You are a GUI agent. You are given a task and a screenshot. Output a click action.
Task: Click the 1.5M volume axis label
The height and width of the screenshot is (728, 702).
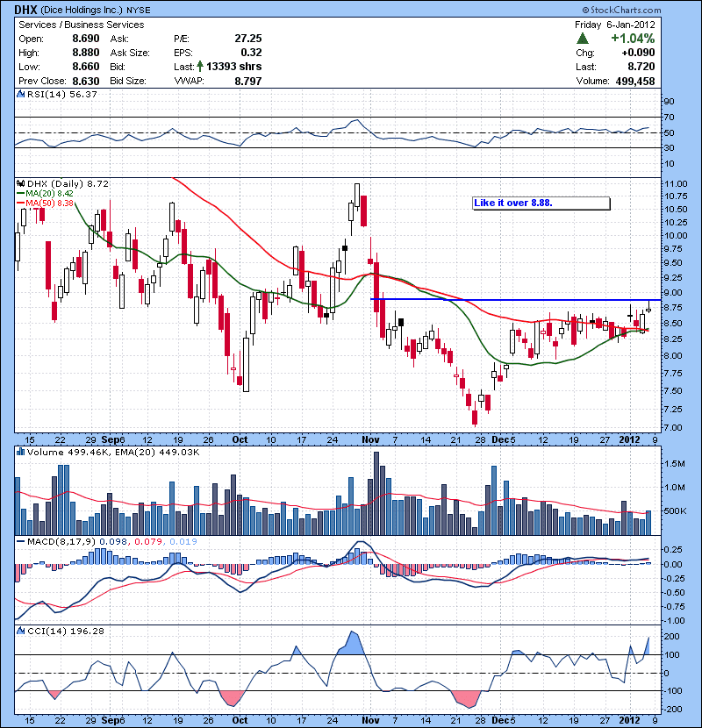(675, 463)
